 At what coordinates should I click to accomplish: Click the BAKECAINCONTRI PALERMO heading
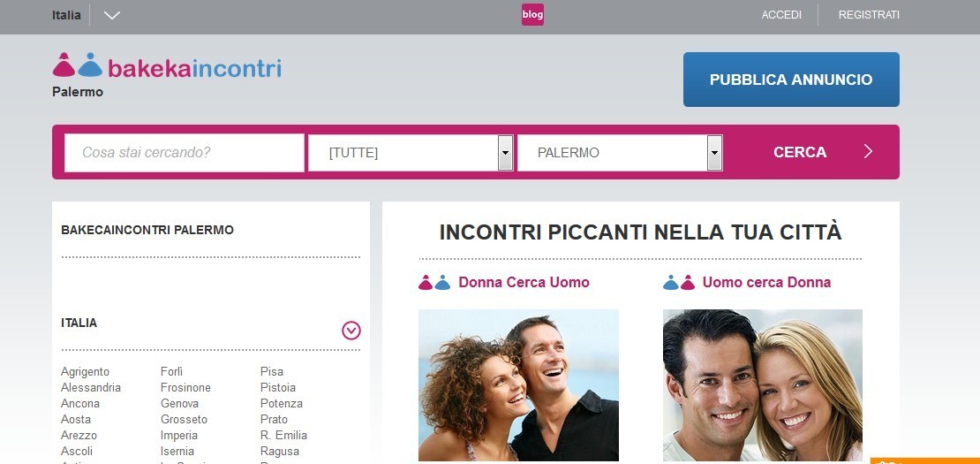[x=147, y=230]
